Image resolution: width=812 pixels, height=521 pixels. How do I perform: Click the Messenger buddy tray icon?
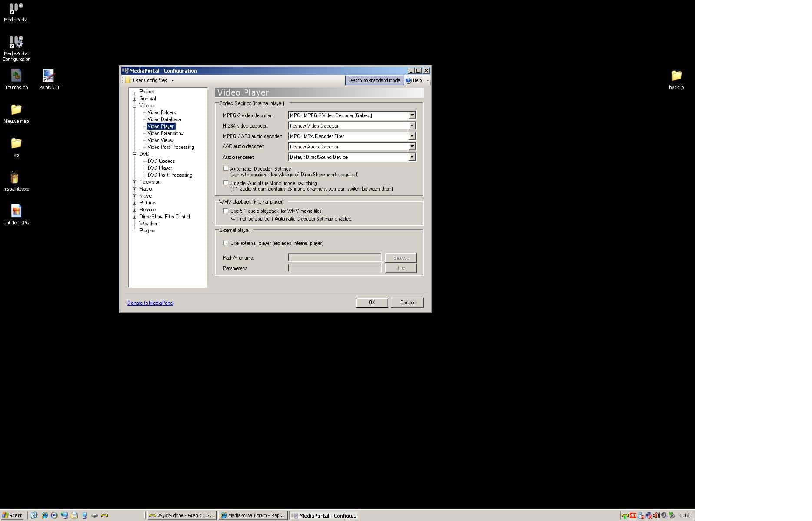click(641, 515)
